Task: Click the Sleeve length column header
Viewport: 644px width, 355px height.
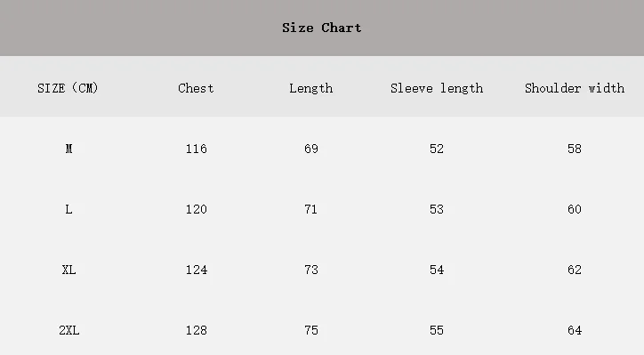Action: pyautogui.click(x=437, y=89)
